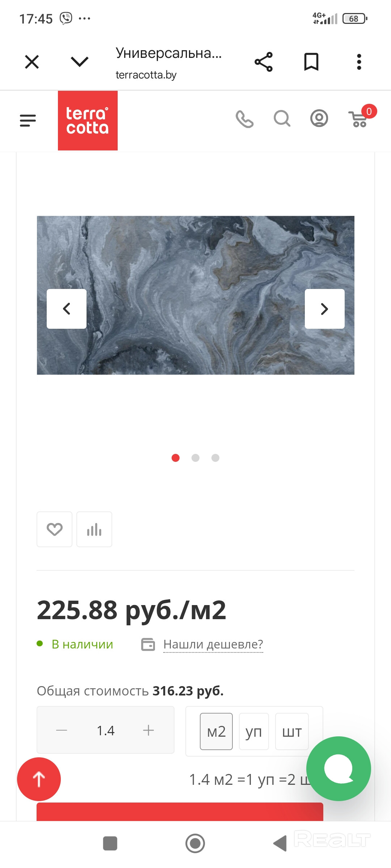Screen dimensions: 391x868
Task: Select the уп unit option
Action: 254,731
